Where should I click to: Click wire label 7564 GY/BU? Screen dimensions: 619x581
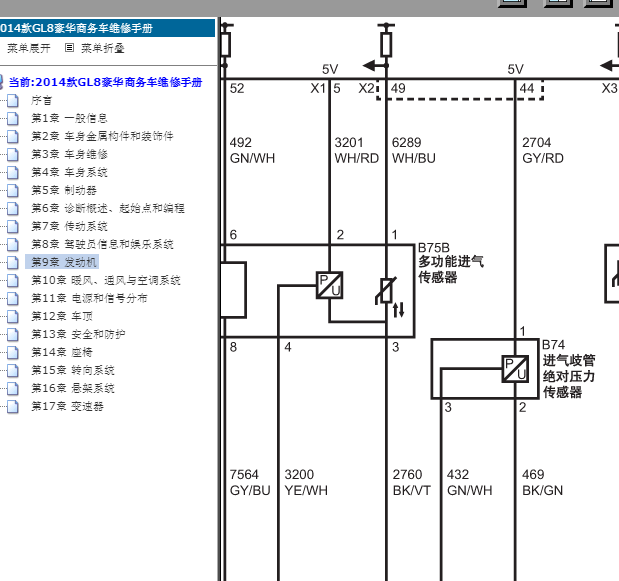(250, 482)
